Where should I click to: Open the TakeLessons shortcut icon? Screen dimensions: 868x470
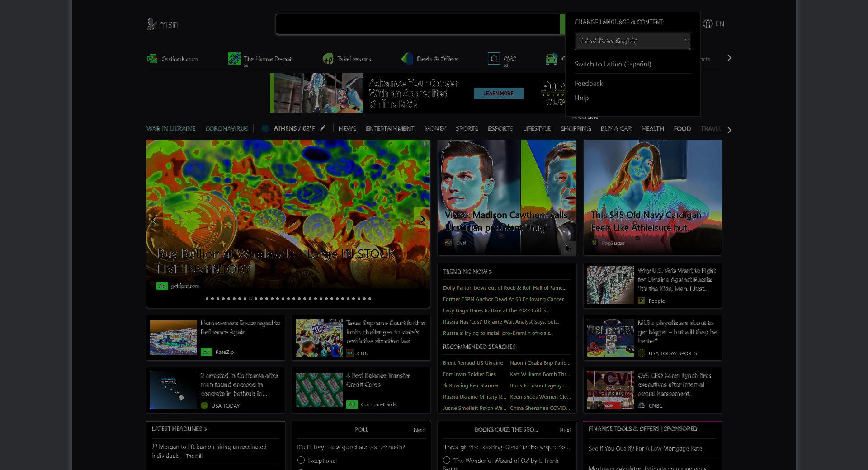[x=328, y=59]
